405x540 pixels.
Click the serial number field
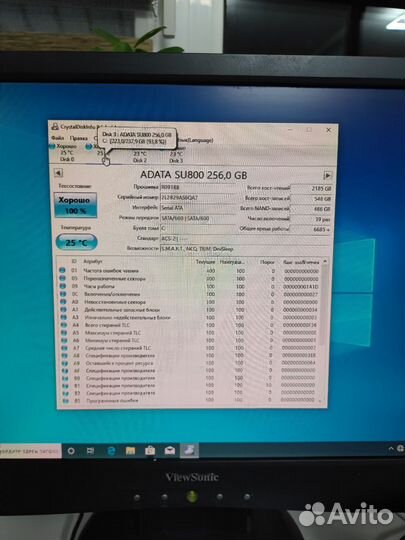(198, 198)
